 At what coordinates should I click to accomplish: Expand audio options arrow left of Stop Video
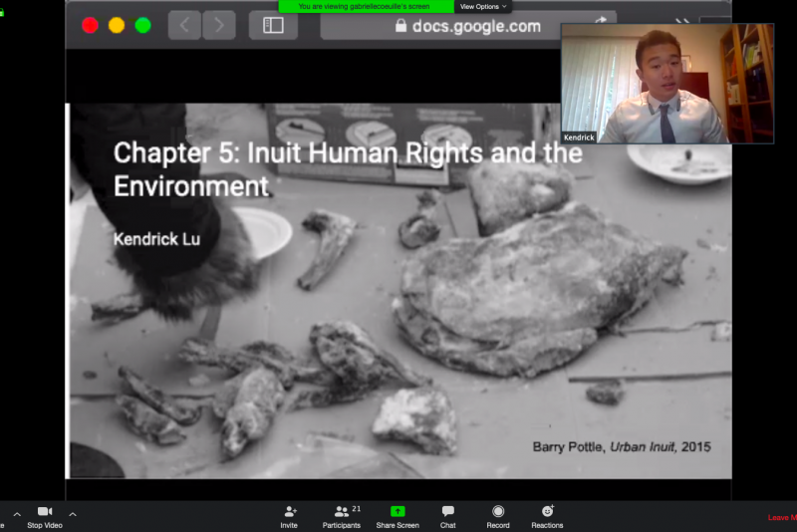pos(17,514)
